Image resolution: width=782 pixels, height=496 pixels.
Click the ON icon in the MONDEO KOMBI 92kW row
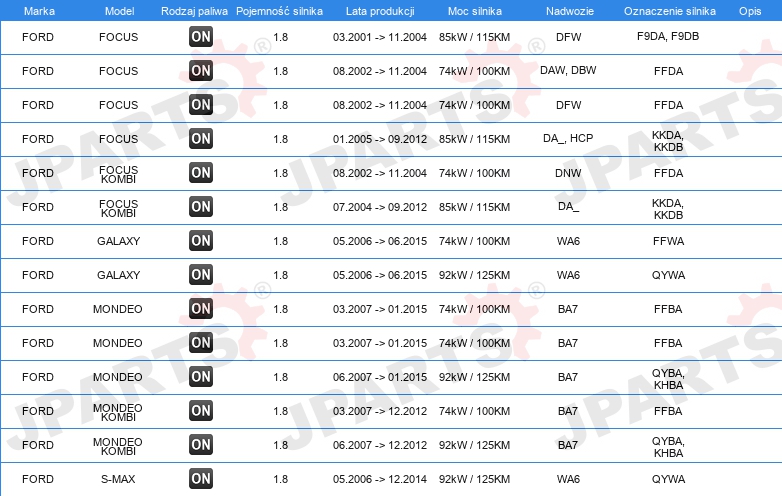pos(201,444)
